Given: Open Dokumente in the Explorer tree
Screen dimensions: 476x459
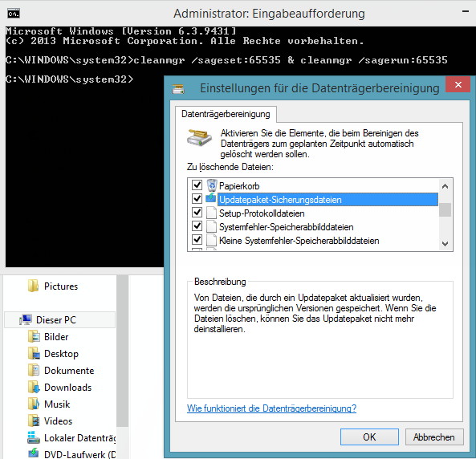Looking at the screenshot, I should point(69,371).
